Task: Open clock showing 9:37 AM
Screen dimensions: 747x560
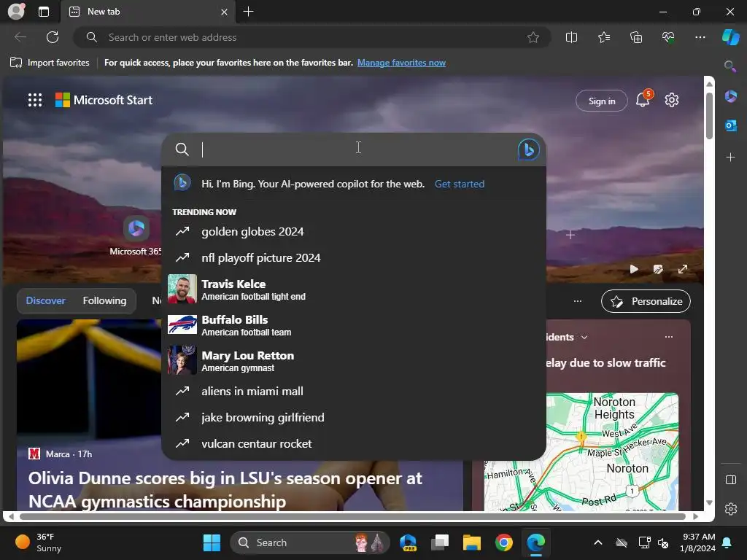Action: [697, 542]
